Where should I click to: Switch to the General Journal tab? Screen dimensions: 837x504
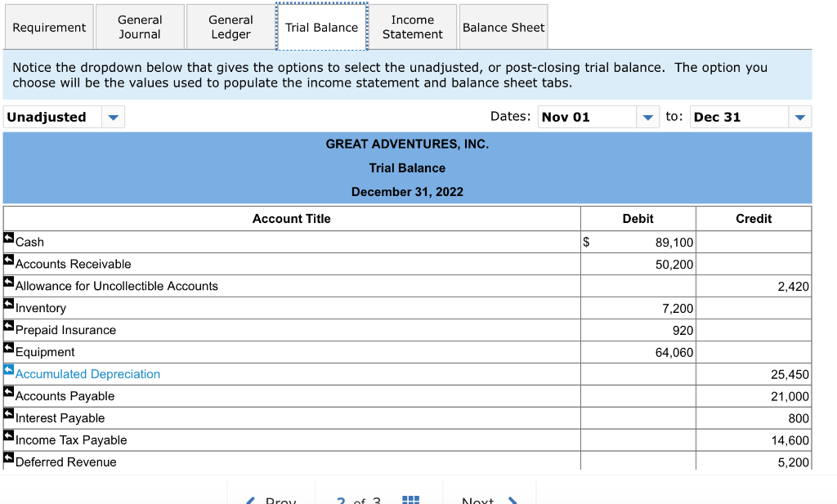[140, 27]
